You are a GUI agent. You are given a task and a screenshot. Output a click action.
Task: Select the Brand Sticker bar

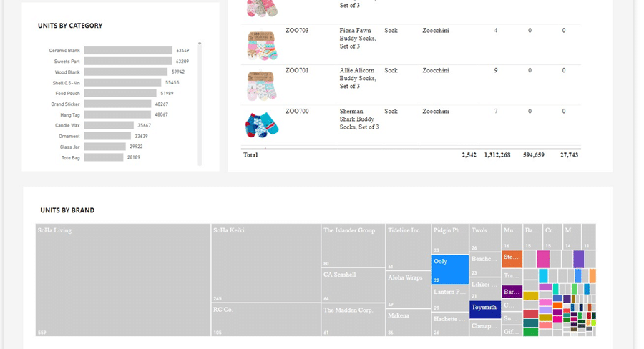pyautogui.click(x=118, y=104)
